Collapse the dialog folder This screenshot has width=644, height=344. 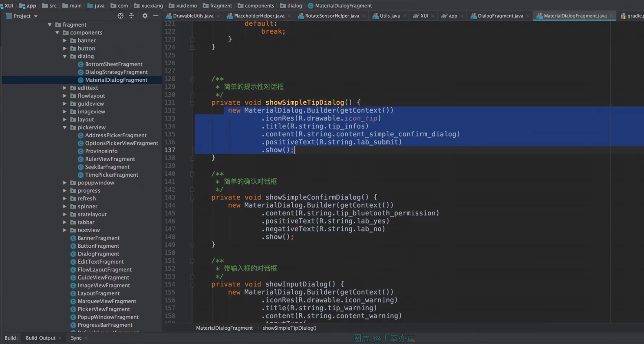click(x=65, y=56)
